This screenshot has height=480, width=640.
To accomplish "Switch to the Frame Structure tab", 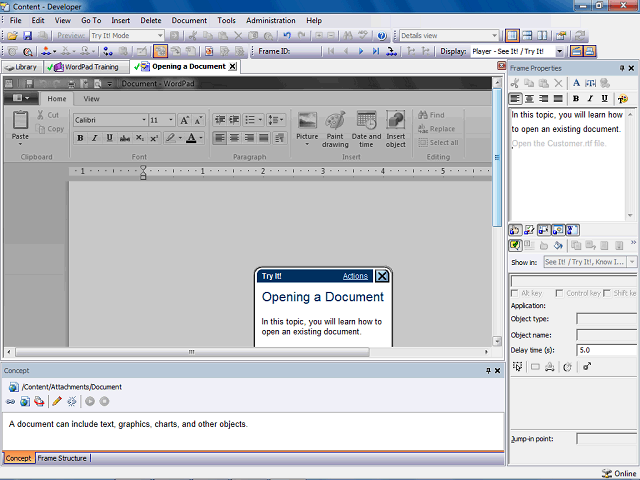I will tap(62, 458).
